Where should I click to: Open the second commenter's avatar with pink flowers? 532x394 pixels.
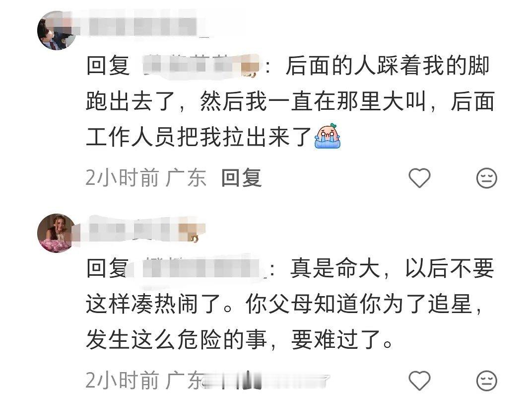tap(57, 233)
